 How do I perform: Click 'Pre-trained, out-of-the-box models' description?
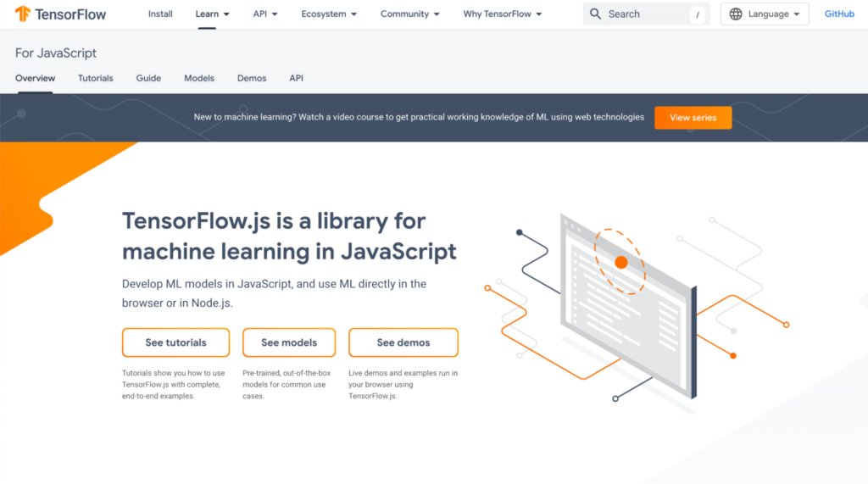pos(287,384)
